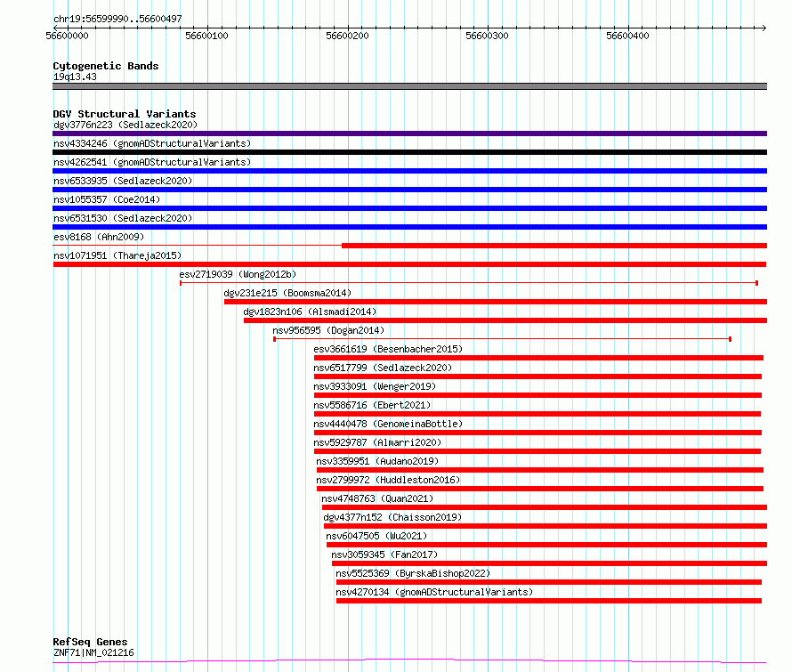Open the nsv1055357 (Coe2014) variant

tap(107, 199)
